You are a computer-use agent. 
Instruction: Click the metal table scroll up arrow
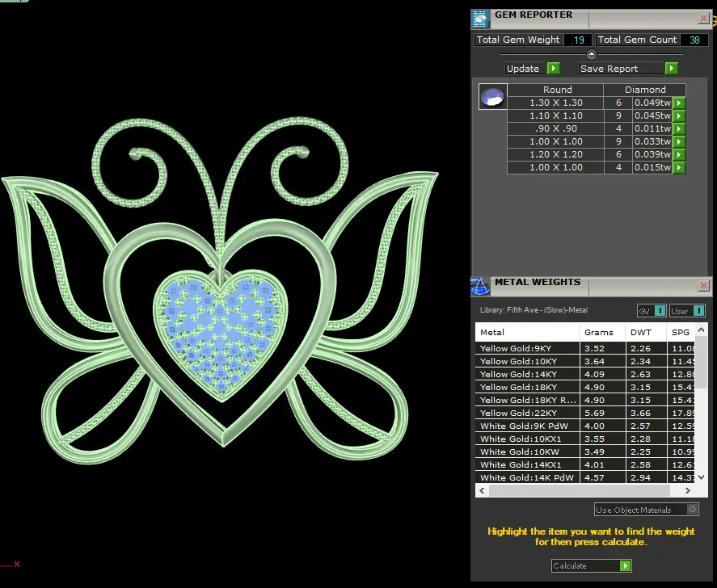point(701,330)
